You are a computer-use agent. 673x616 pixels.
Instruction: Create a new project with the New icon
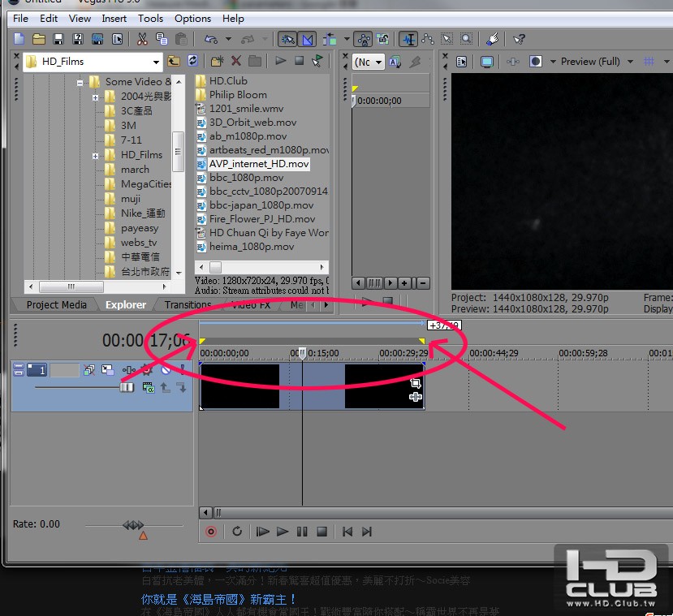19,39
